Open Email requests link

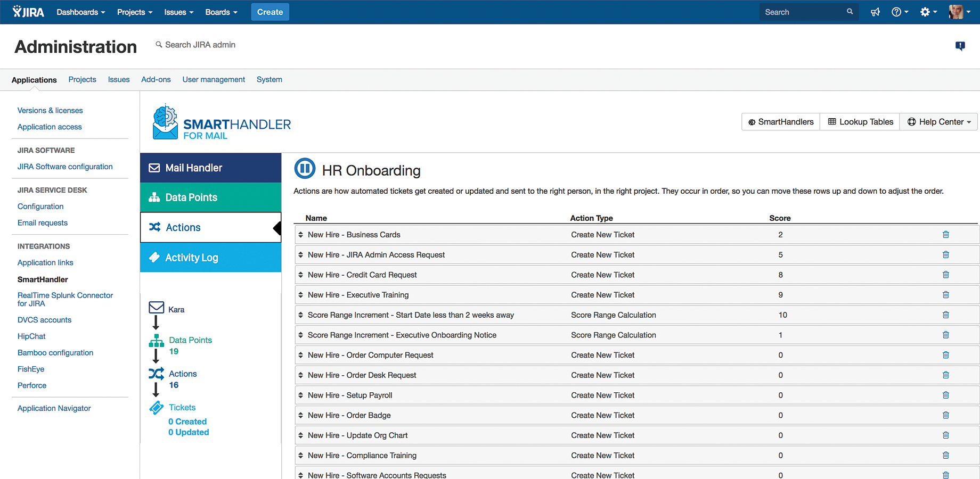click(43, 223)
